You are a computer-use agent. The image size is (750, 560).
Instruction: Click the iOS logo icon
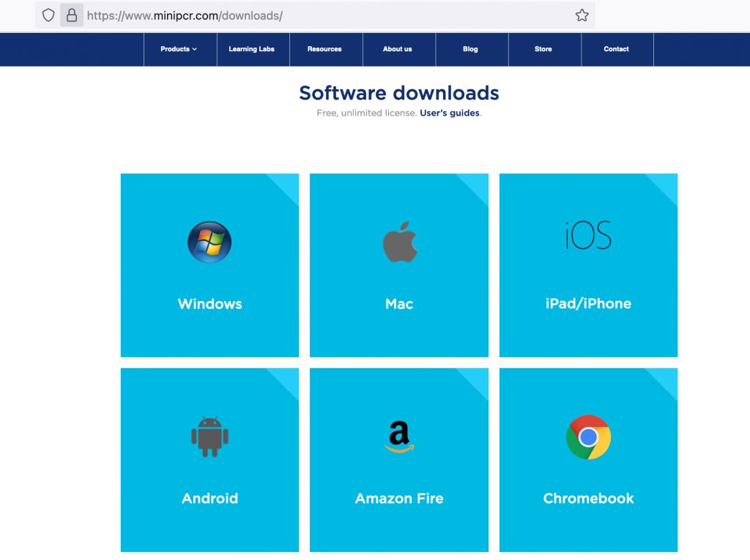[x=588, y=236]
